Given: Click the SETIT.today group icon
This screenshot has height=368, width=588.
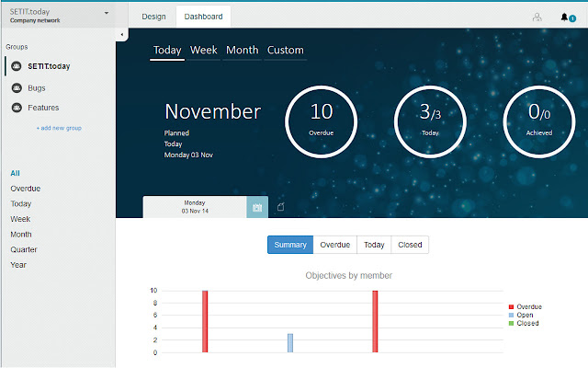Looking at the screenshot, I should click(x=16, y=66).
